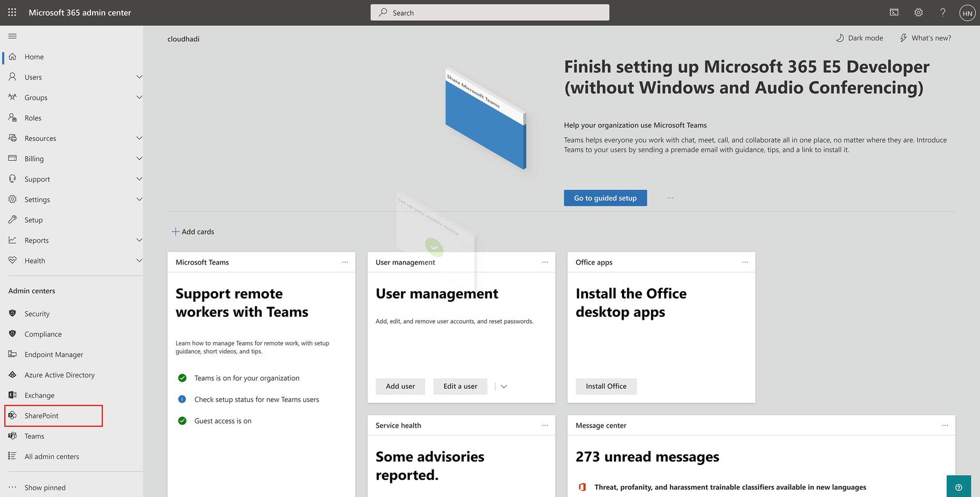Screen dimensions: 980x497
Task: Open the app launcher waffle icon
Action: coord(12,12)
